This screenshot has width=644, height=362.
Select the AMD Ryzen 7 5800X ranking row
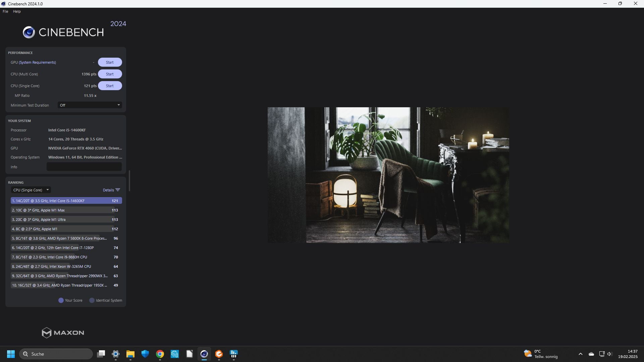pos(66,238)
